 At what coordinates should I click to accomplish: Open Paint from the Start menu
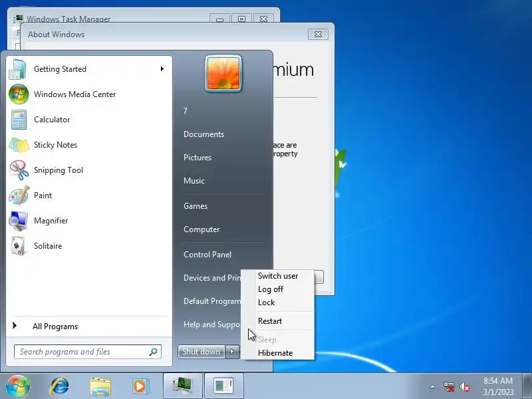tap(89, 196)
